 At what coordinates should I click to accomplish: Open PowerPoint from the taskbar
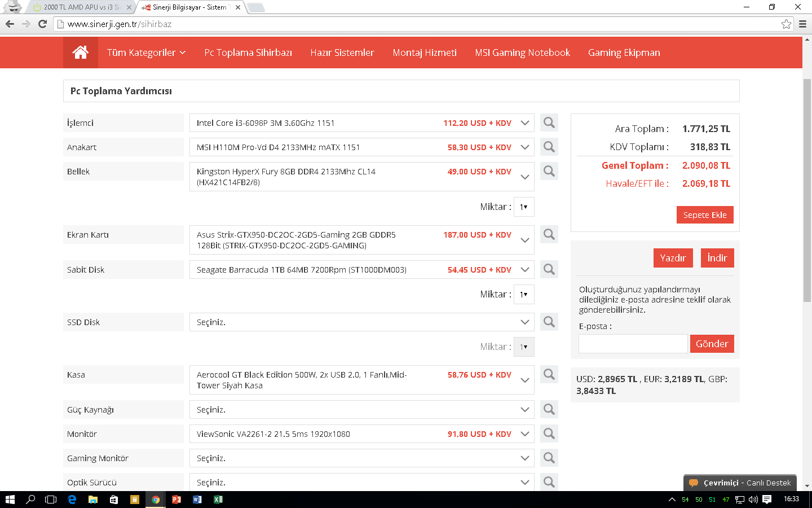tap(176, 500)
